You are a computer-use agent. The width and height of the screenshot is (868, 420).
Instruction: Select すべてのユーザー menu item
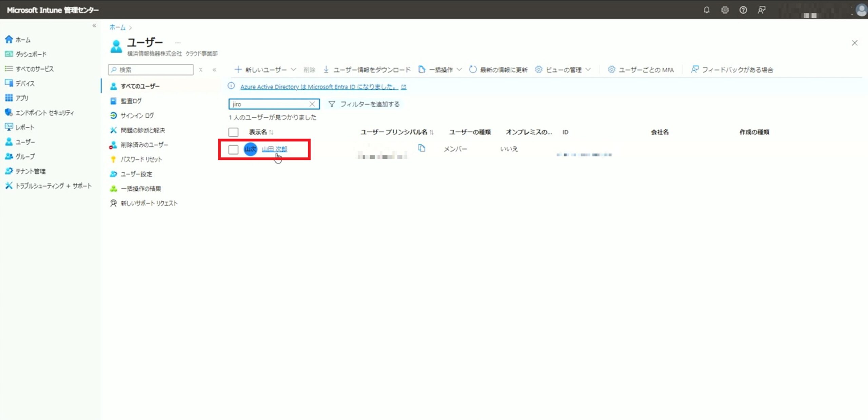point(140,86)
